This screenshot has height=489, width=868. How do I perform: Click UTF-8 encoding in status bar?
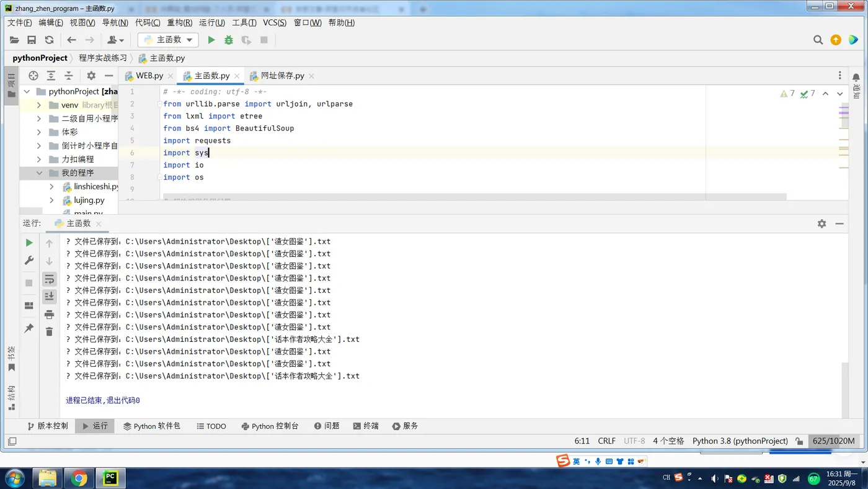(x=634, y=441)
